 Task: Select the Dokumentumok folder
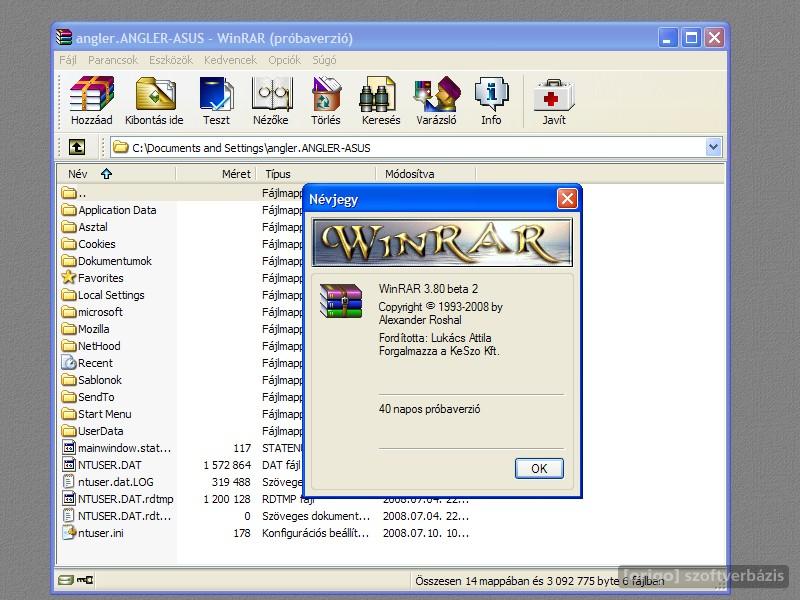(107, 261)
